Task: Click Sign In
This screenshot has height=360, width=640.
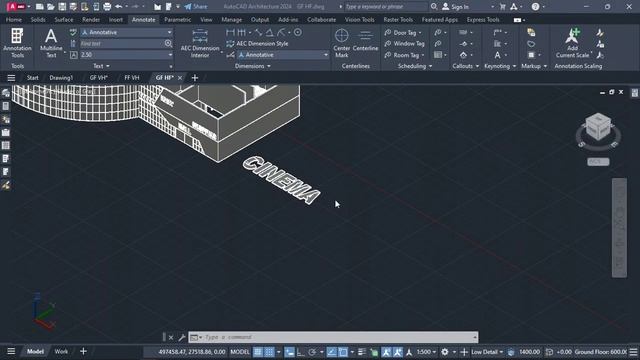Action: pyautogui.click(x=456, y=7)
